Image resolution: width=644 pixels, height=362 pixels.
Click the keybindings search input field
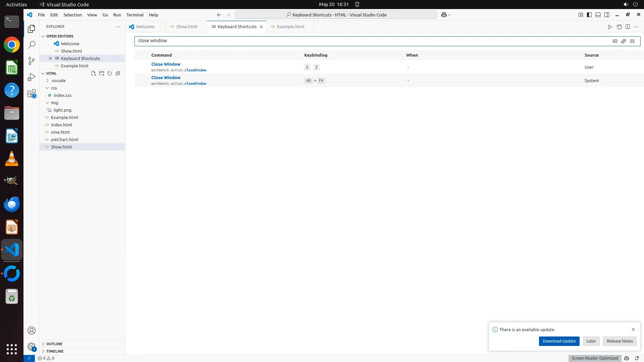pyautogui.click(x=369, y=41)
